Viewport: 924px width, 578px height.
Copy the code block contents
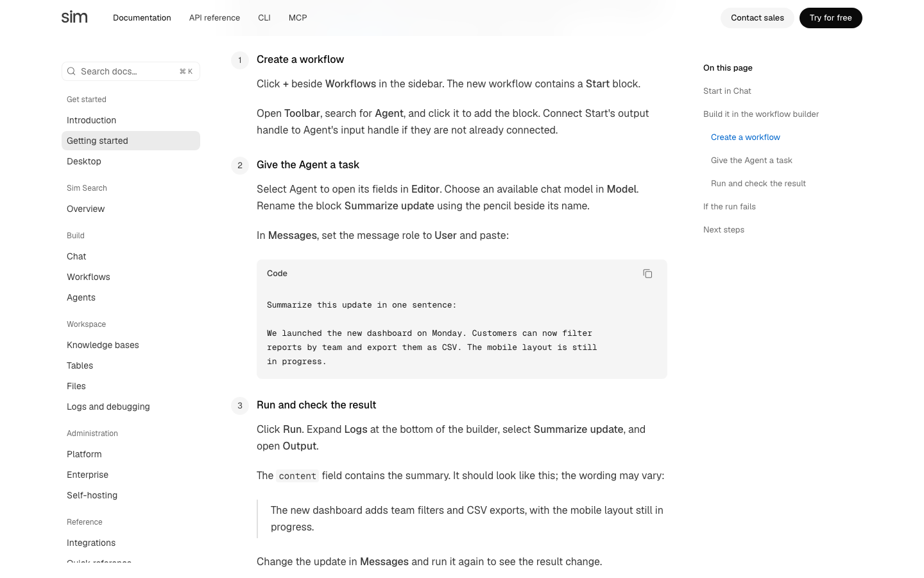[647, 274]
